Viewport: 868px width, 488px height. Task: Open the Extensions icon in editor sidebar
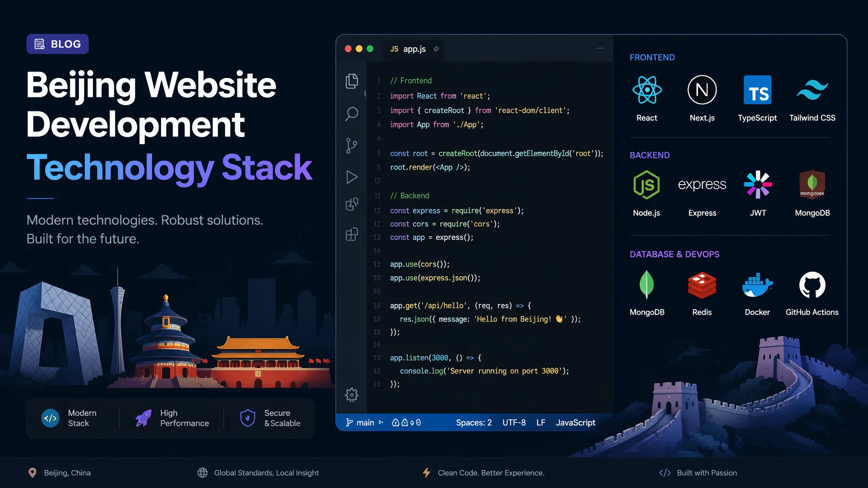pyautogui.click(x=352, y=204)
